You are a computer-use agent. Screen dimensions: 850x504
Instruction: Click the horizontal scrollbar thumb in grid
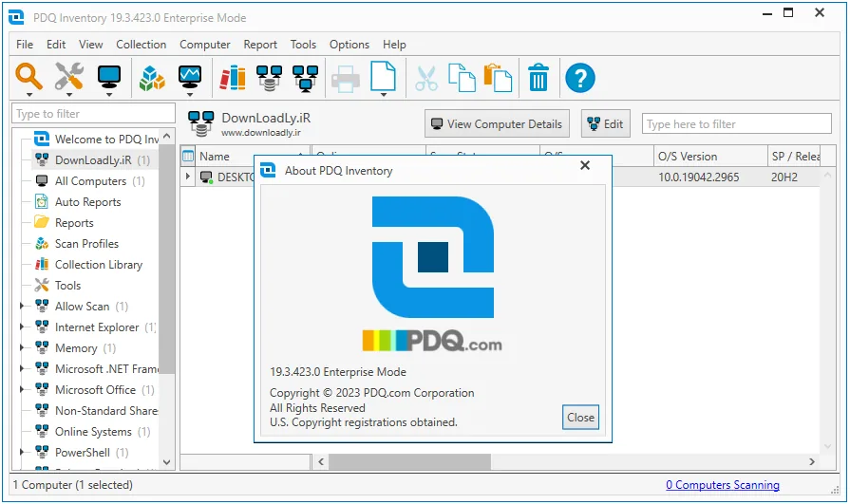pyautogui.click(x=409, y=461)
